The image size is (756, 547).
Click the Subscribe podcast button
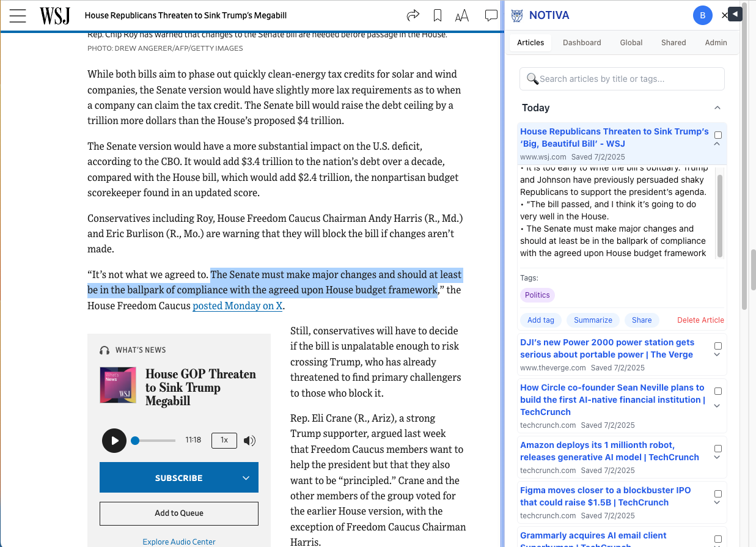pyautogui.click(x=179, y=477)
